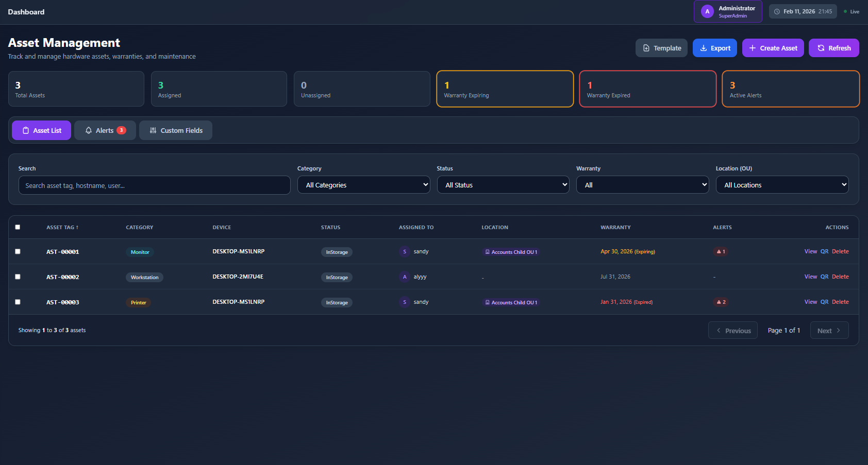View details of AST-00002
Viewport: 868px width, 465px height.
(x=810, y=277)
